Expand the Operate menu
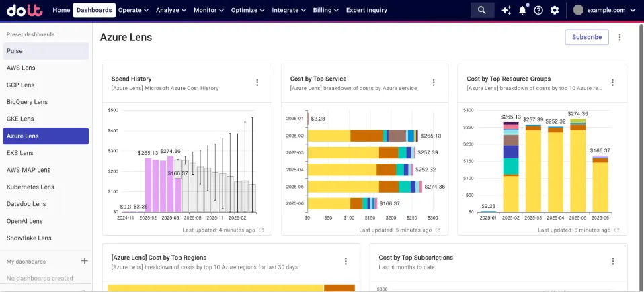Screen dimensions: 644x292 coord(134,10)
